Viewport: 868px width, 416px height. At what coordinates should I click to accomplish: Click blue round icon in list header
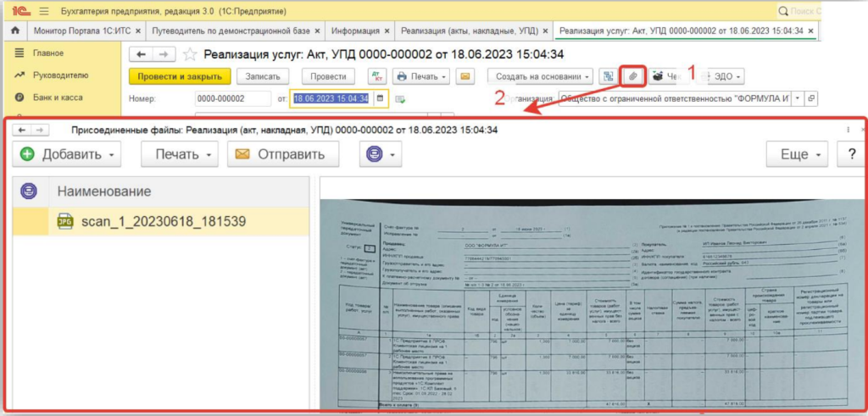29,191
